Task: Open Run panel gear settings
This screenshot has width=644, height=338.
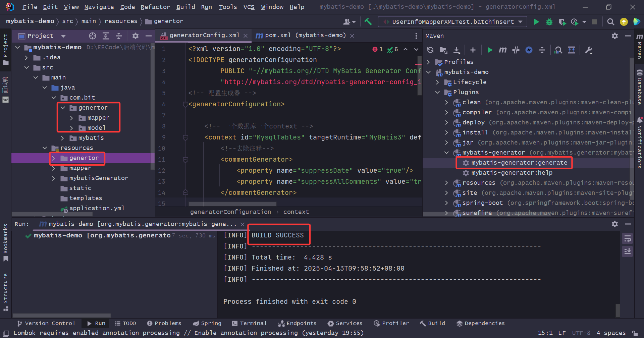Action: [x=615, y=224]
